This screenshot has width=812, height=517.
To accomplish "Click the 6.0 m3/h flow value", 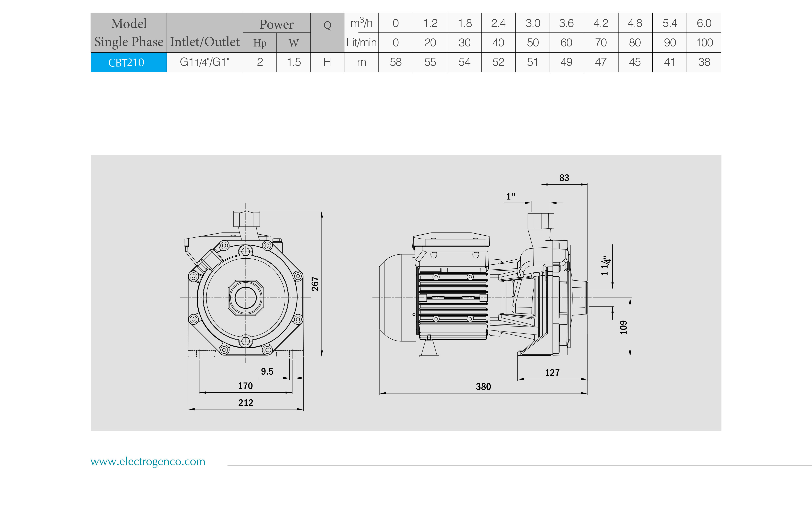I will pos(704,23).
